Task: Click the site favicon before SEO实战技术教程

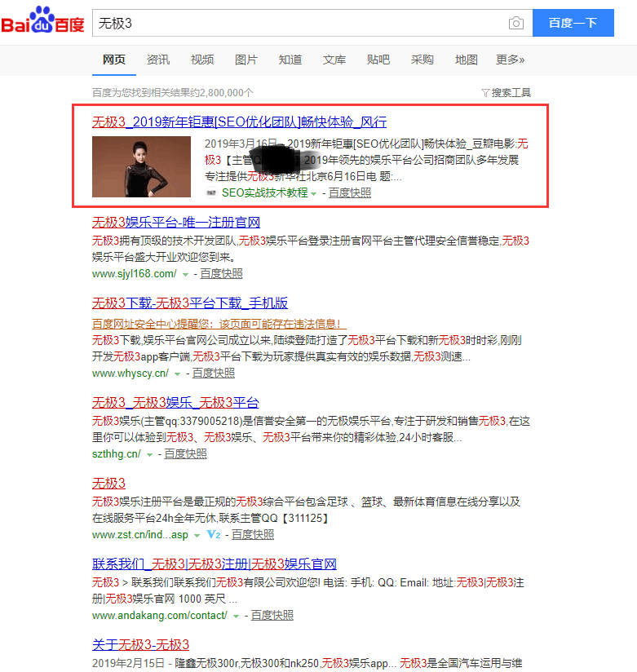Action: click(x=211, y=192)
